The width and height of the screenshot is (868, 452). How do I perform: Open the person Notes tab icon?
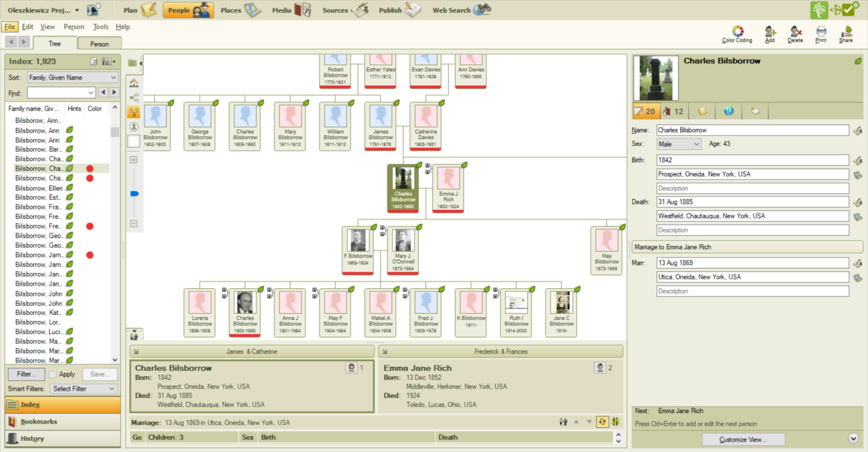coord(701,111)
